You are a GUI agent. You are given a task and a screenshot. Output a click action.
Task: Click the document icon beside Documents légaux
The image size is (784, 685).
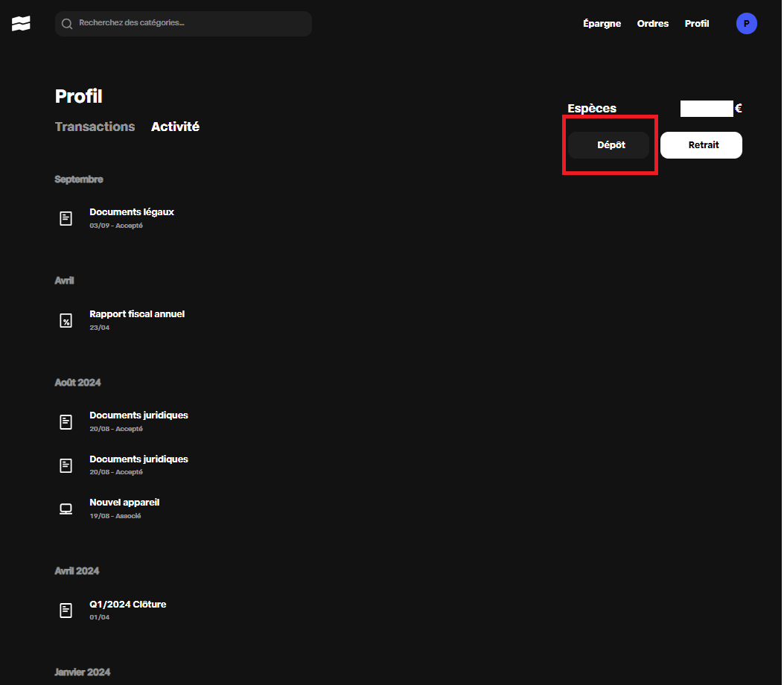66,218
